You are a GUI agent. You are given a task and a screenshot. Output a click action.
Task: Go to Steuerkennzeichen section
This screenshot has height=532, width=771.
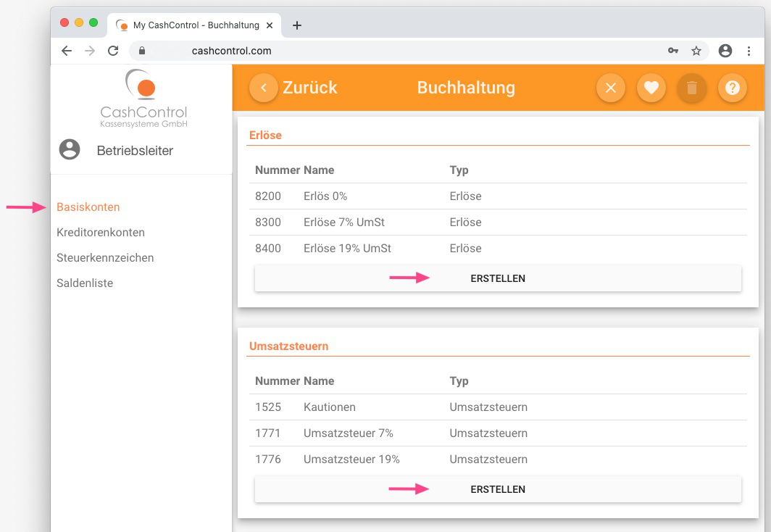105,257
